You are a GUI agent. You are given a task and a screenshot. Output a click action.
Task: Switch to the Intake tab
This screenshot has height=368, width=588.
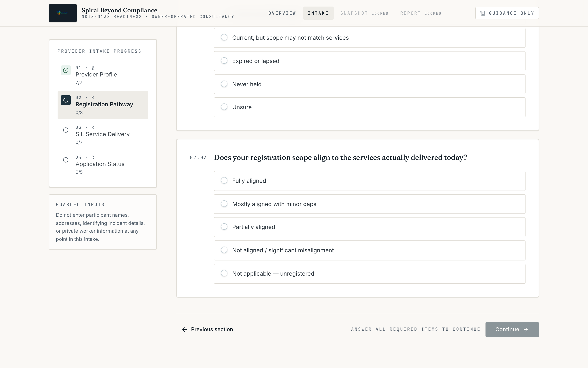318,13
